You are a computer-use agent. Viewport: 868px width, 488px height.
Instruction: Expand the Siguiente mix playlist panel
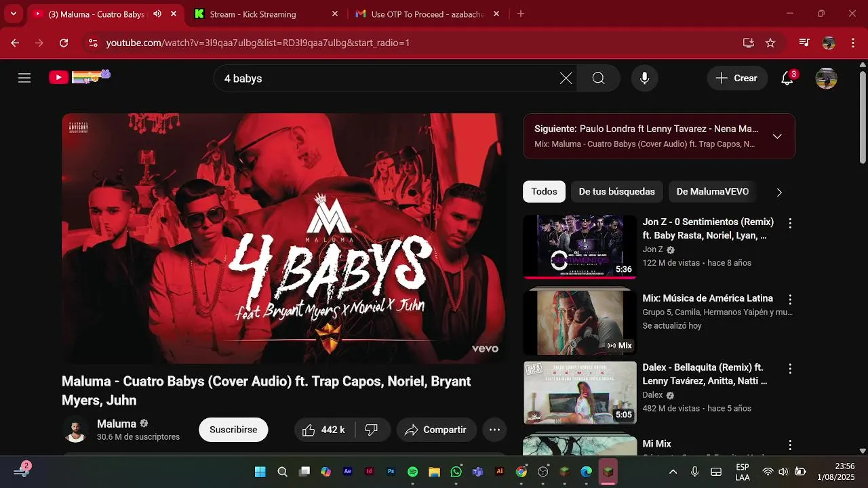[777, 136]
